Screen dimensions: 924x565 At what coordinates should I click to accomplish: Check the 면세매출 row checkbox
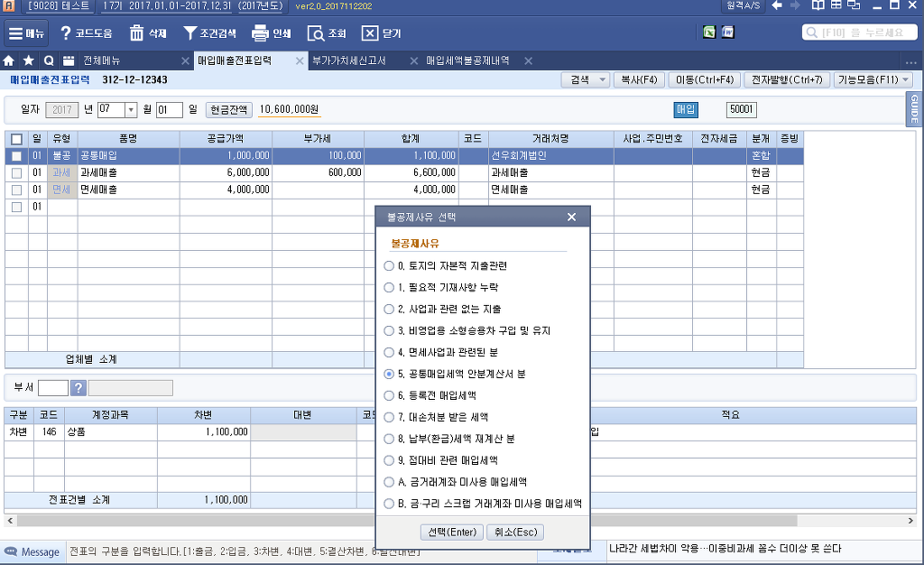[16, 190]
